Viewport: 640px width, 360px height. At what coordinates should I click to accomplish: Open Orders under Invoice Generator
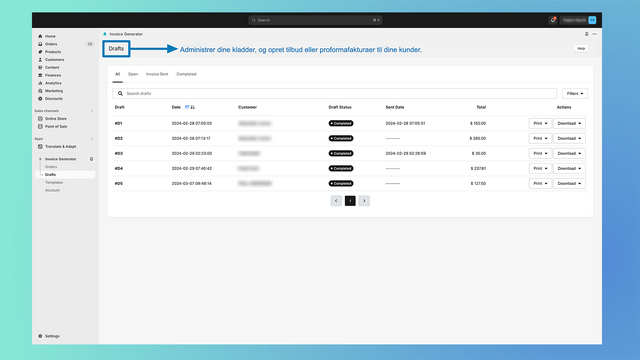[51, 167]
